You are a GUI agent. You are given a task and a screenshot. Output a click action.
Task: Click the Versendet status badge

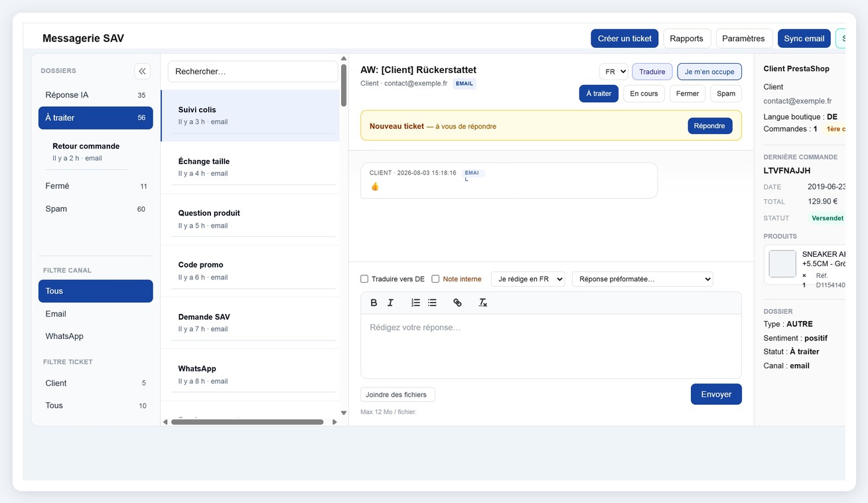tap(828, 218)
